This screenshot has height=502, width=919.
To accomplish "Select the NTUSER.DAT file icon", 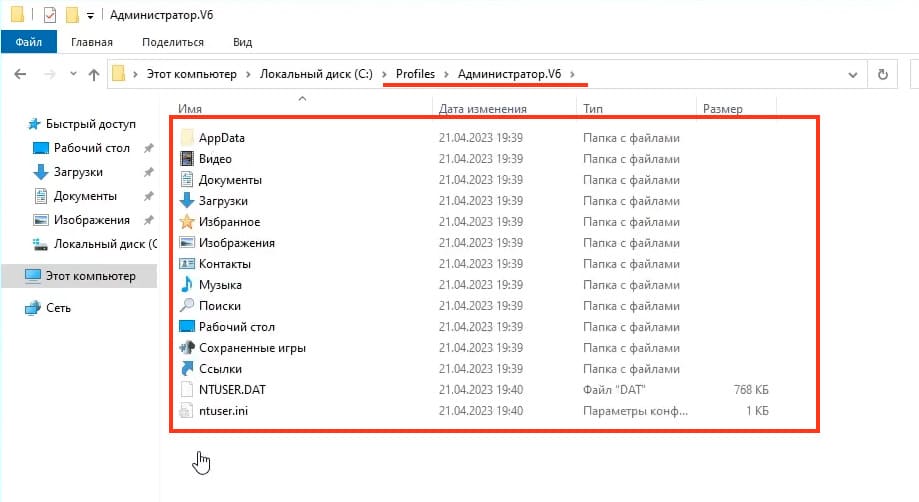I will coord(187,390).
